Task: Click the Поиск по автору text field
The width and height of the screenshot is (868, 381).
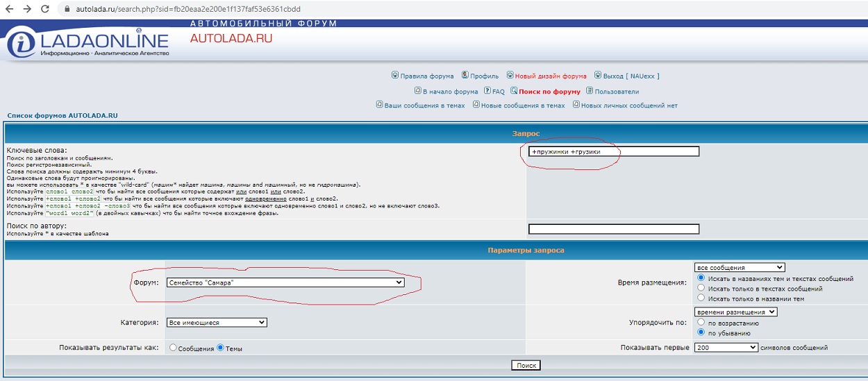Action: 613,229
